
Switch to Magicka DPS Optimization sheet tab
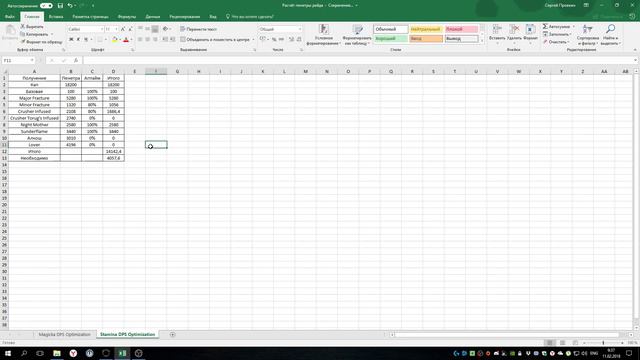pyautogui.click(x=64, y=335)
